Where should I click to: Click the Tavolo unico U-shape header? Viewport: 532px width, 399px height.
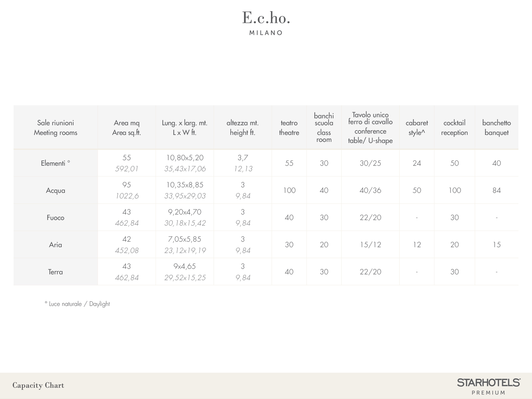[x=370, y=128]
